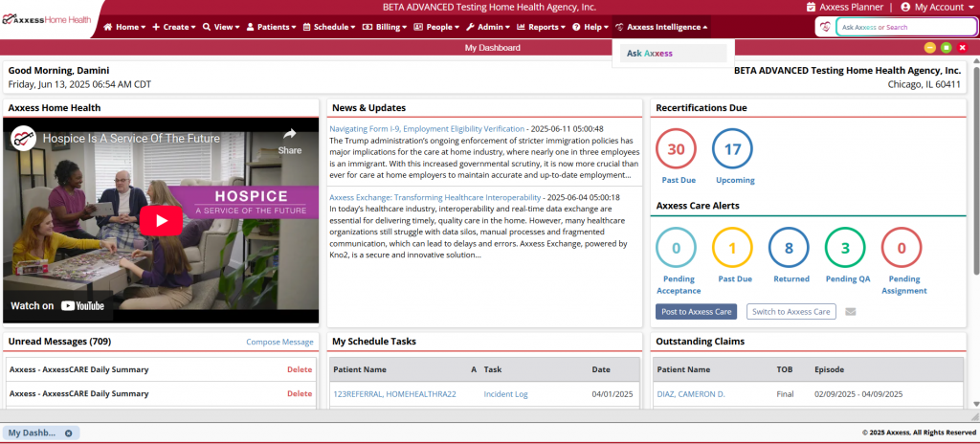Click the Billing money icon
Viewport: 980px width, 444px height.
pos(367,27)
